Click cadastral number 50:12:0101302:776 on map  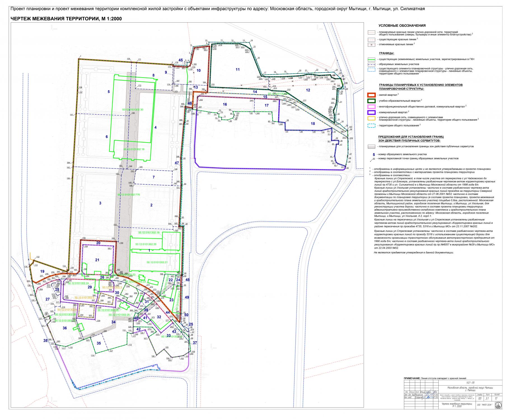(128, 194)
